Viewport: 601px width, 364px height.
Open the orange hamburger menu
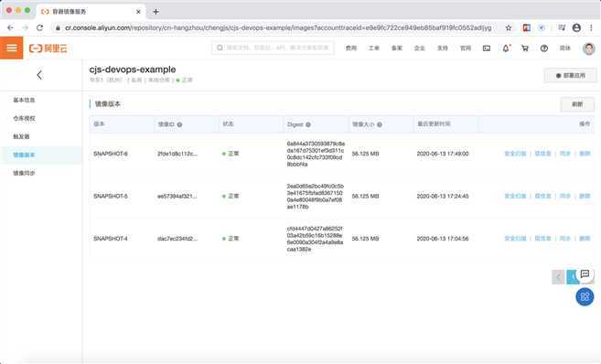(12, 48)
